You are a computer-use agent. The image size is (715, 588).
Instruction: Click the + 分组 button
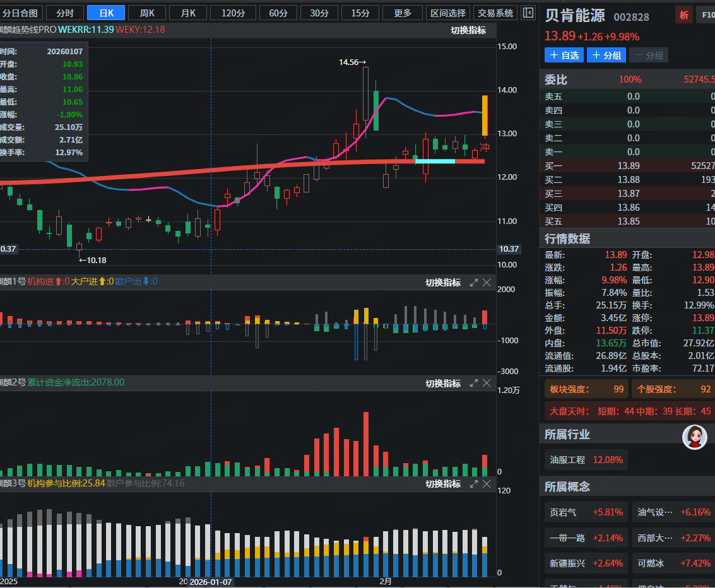click(606, 56)
